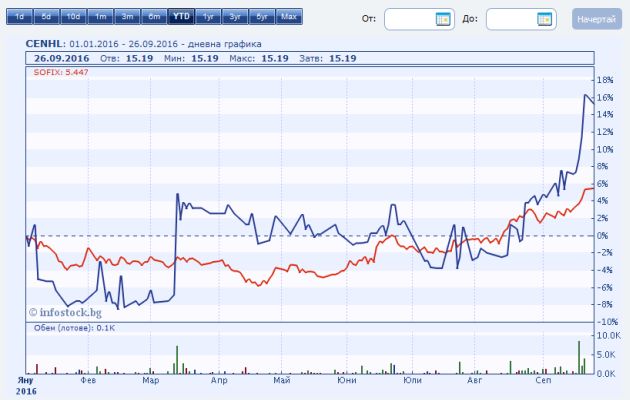Click the Фев month axis label
This screenshot has width=630, height=400.
point(88,380)
